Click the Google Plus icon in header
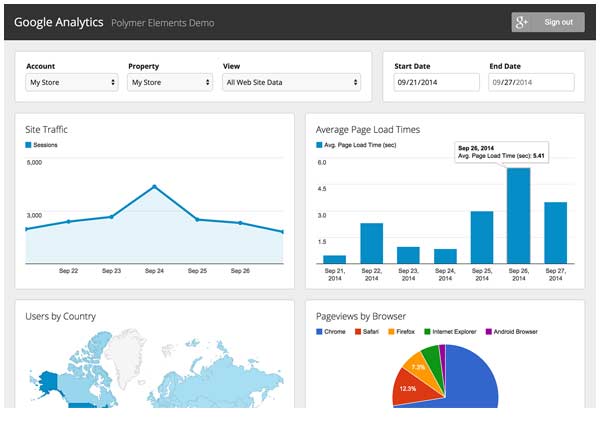The width and height of the screenshot is (600, 422). tap(521, 22)
